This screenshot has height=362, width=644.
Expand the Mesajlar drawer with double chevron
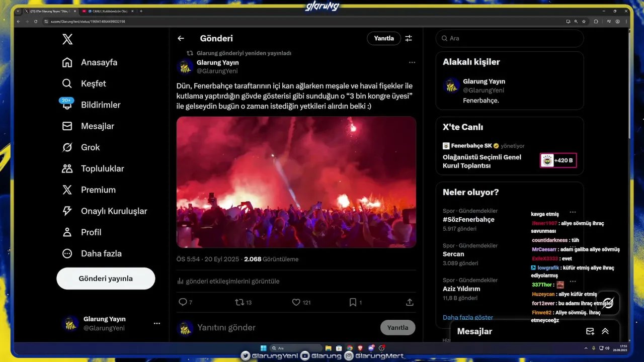click(x=605, y=331)
